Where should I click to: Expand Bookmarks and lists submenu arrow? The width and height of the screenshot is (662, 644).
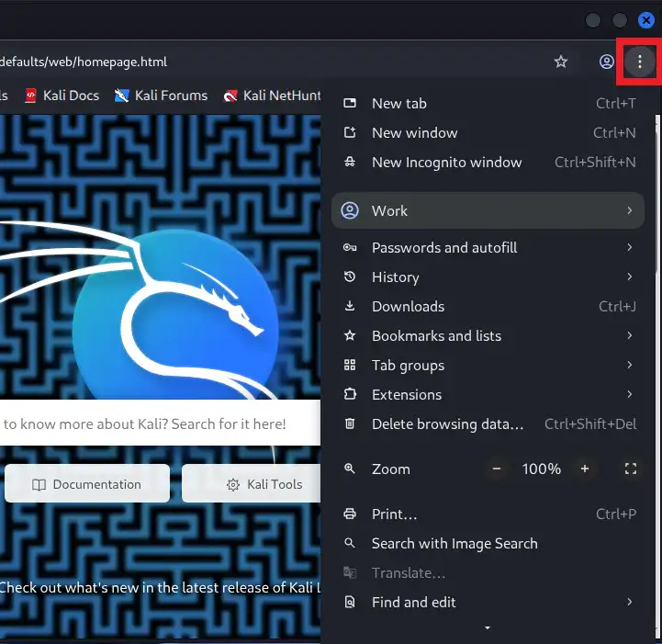coord(630,335)
